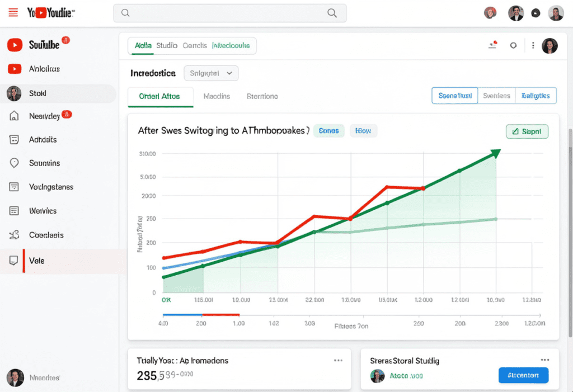The width and height of the screenshot is (573, 392).
Task: Click the Wervics list icon in sidebar
Action: pyautogui.click(x=15, y=211)
